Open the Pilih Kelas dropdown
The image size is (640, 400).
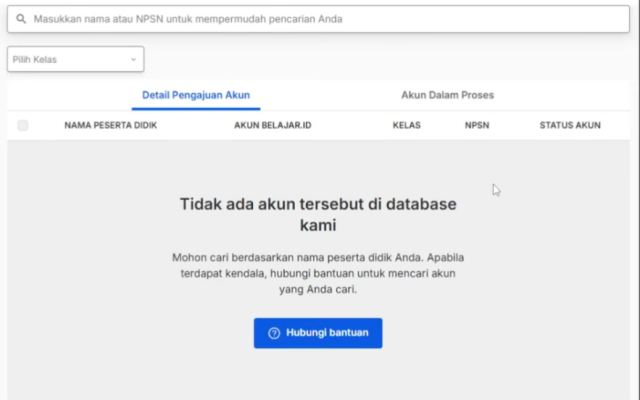tap(76, 59)
